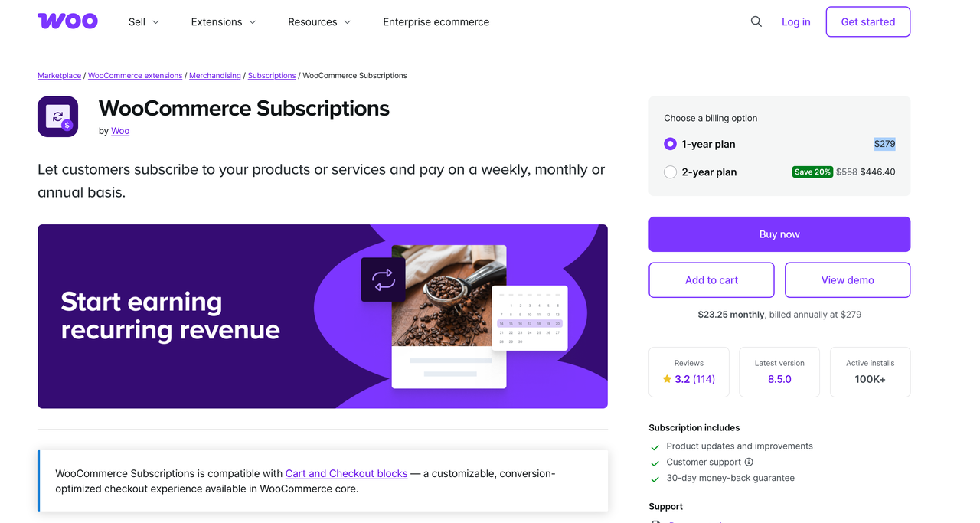Select the 1-year plan radio button
Screen dimensions: 980x523
(670, 144)
